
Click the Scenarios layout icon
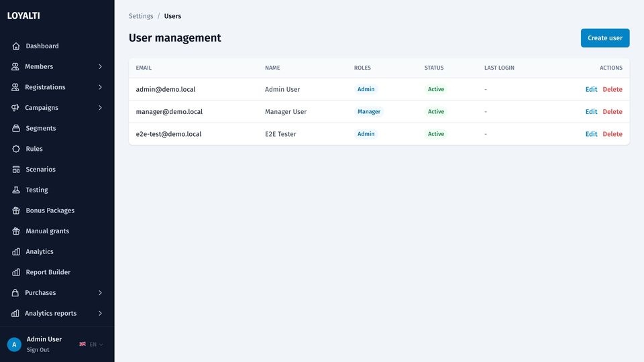(16, 169)
